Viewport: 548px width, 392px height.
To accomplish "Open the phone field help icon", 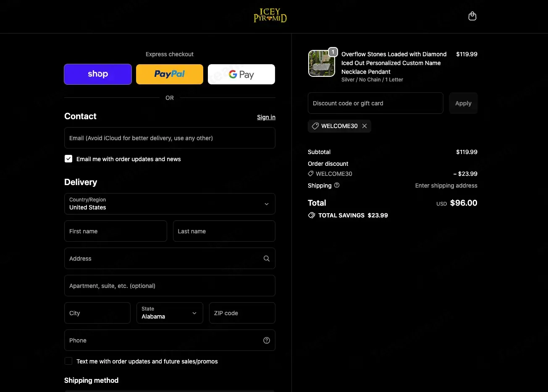I will point(266,340).
